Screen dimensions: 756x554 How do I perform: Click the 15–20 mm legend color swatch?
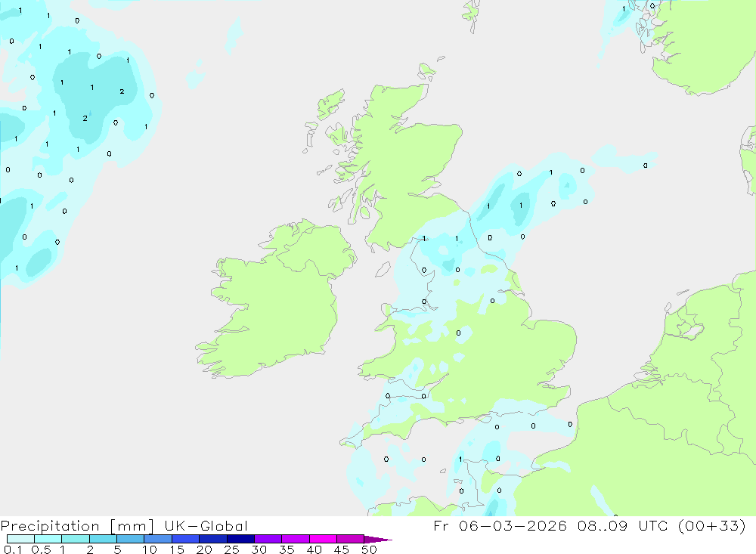pyautogui.click(x=186, y=539)
